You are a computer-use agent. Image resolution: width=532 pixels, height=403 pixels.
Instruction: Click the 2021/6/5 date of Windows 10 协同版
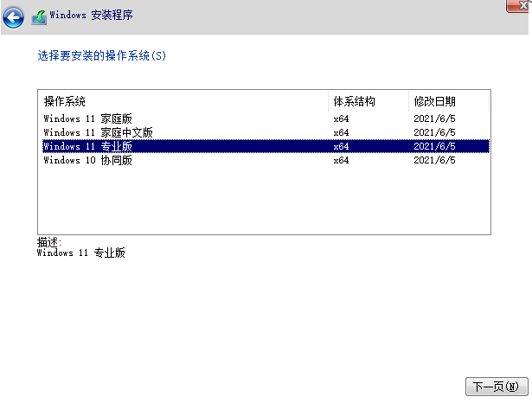pos(434,160)
